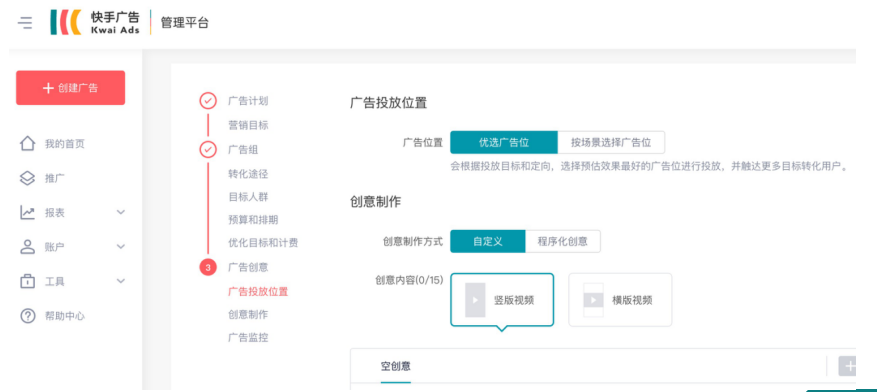Select 程序化创意 creative method
Viewport: 877px width, 392px height.
click(x=563, y=242)
